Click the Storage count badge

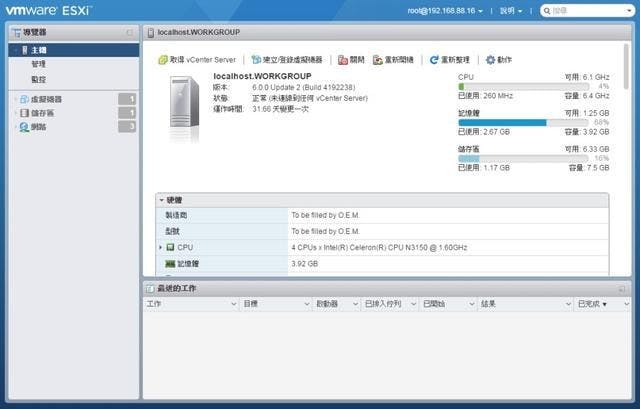tap(127, 113)
